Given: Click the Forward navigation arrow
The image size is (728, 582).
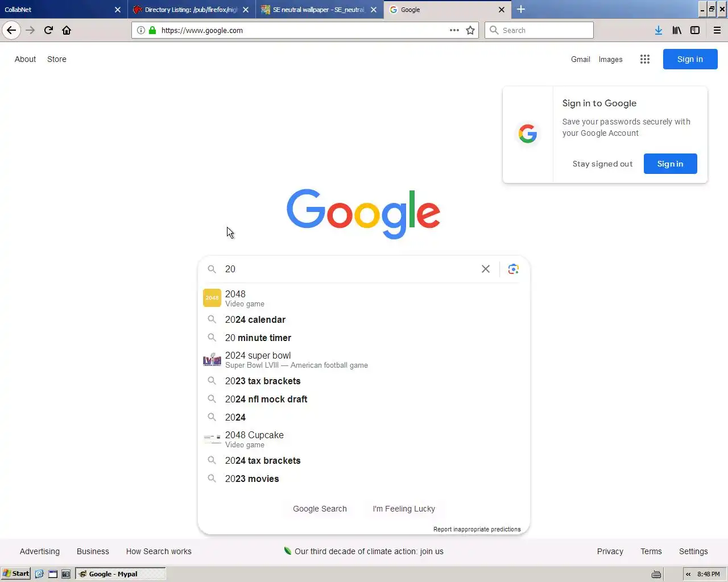Looking at the screenshot, I should [x=30, y=30].
